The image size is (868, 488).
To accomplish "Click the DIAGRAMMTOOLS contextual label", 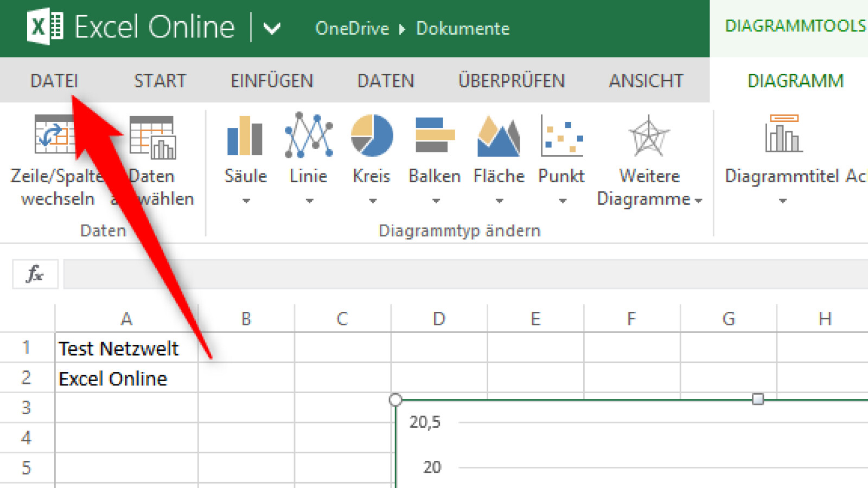I will click(x=795, y=26).
